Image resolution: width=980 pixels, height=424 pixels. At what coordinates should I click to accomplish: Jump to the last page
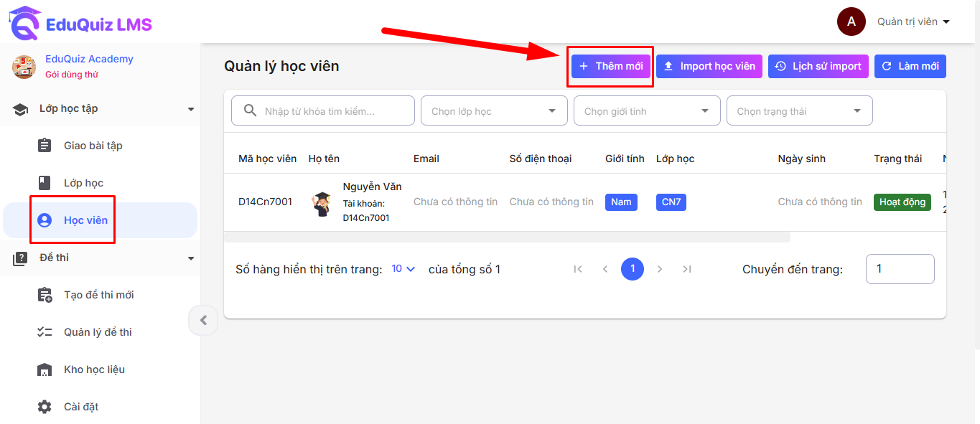click(x=687, y=269)
